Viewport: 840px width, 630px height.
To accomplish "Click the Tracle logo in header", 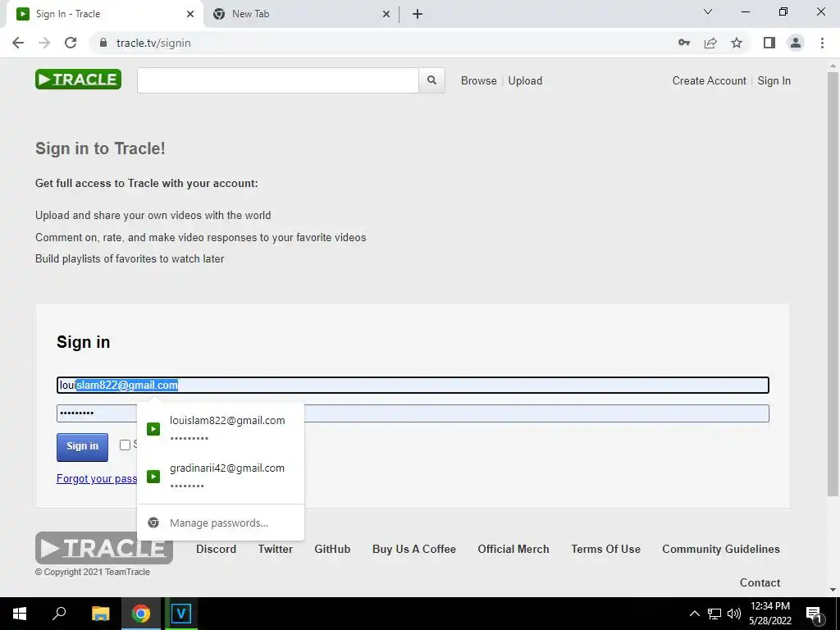I will point(78,80).
